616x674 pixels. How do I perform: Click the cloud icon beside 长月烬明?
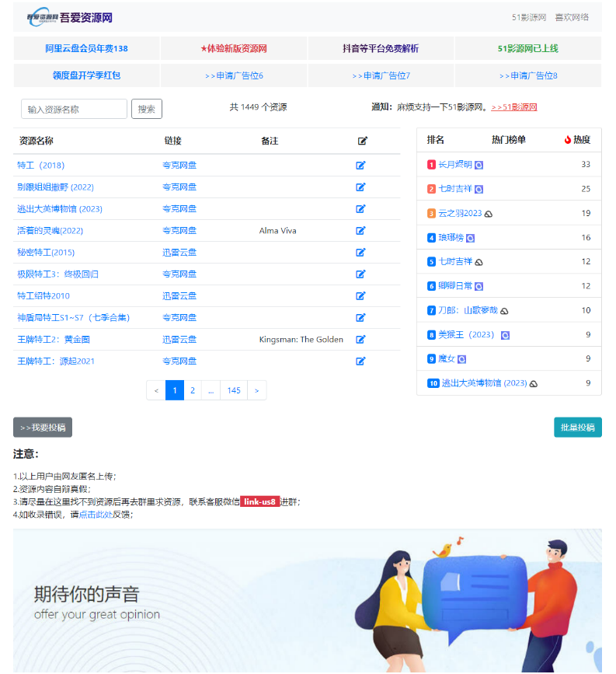point(479,165)
